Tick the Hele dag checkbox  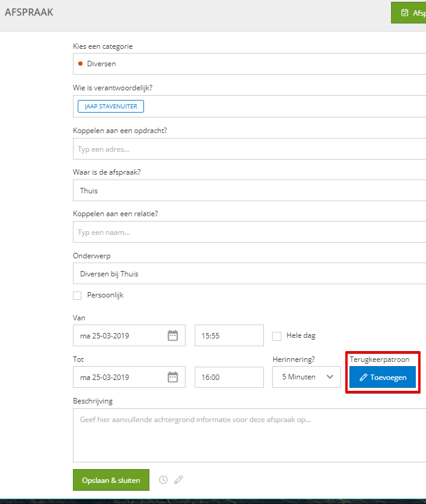point(277,336)
